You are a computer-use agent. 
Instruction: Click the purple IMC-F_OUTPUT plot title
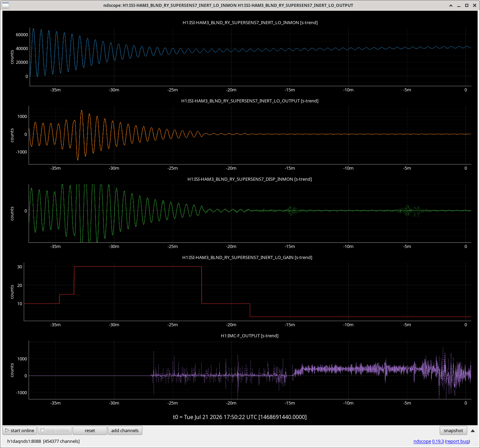click(249, 336)
